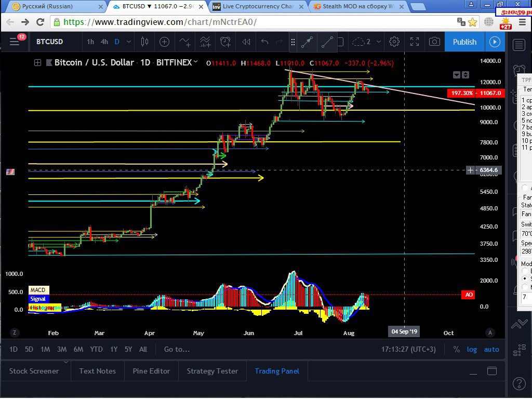Open the Strategy Tester tab
This screenshot has height=399, width=532.
click(212, 371)
